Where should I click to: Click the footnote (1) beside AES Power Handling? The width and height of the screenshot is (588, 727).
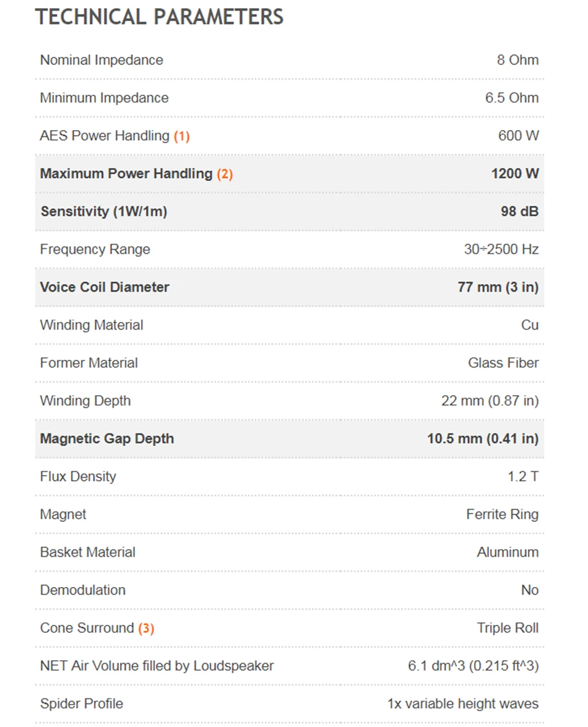pos(181,136)
